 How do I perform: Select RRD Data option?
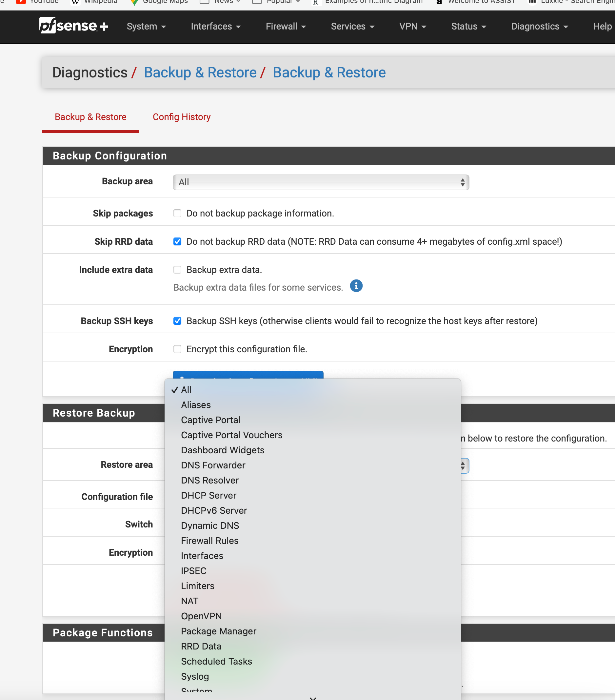click(312, 646)
